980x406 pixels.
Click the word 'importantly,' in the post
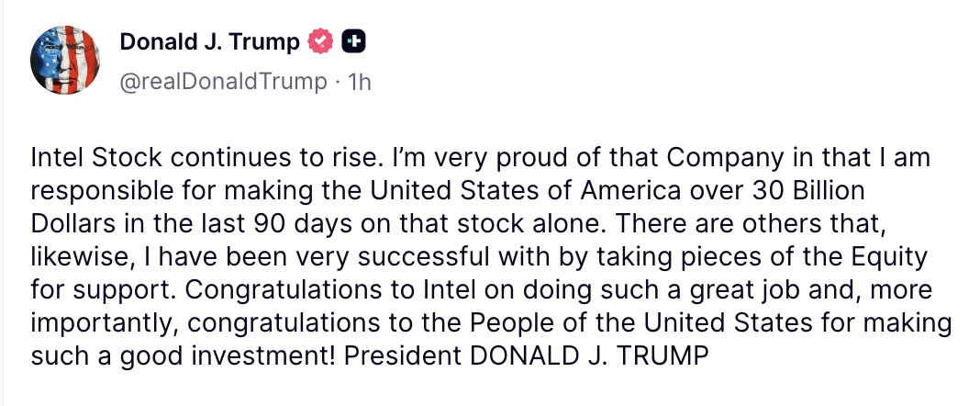(x=105, y=324)
